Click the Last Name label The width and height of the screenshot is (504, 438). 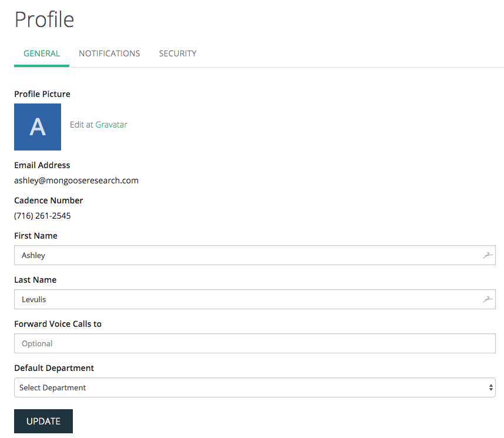click(x=35, y=280)
